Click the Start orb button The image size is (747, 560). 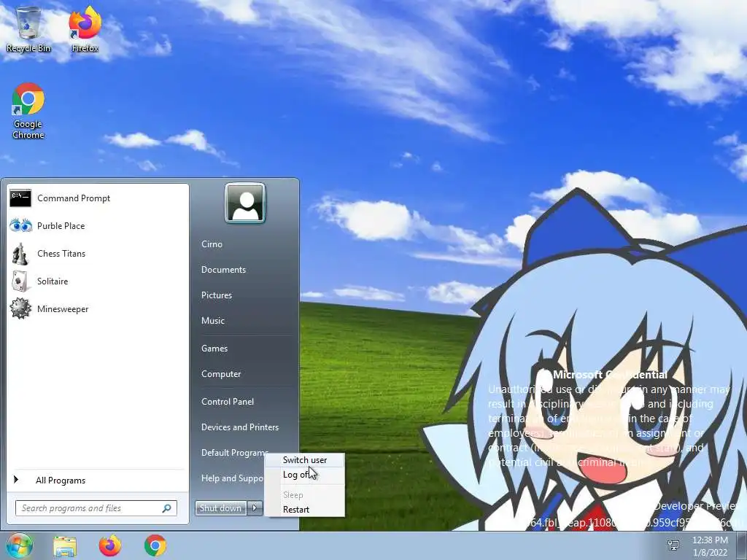point(19,545)
